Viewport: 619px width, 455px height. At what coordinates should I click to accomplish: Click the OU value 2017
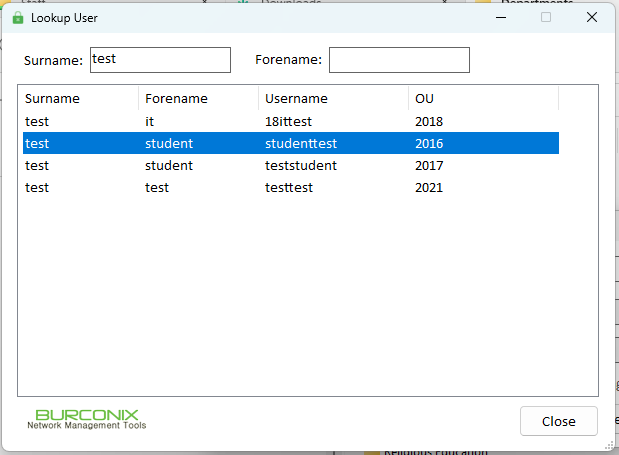[429, 166]
